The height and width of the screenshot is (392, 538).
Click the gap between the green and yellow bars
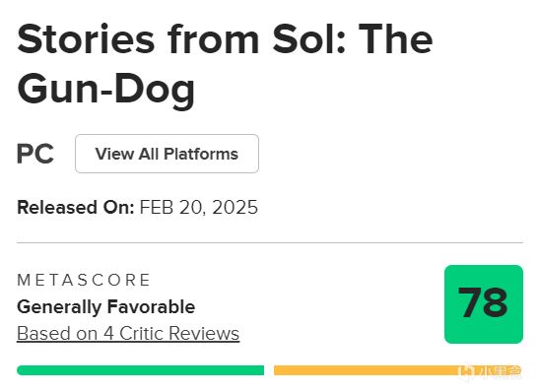[269, 370]
